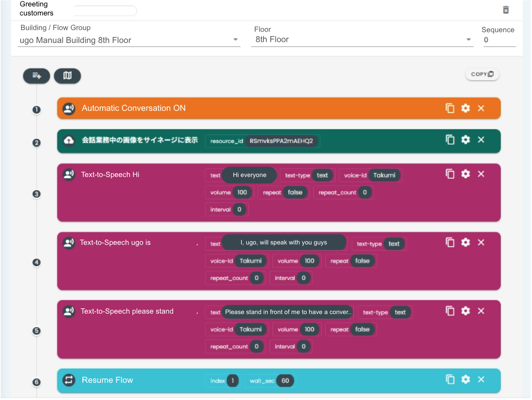
Task: Click voice-id Takumi in Text-to-Speech please stand
Action: [x=251, y=329]
